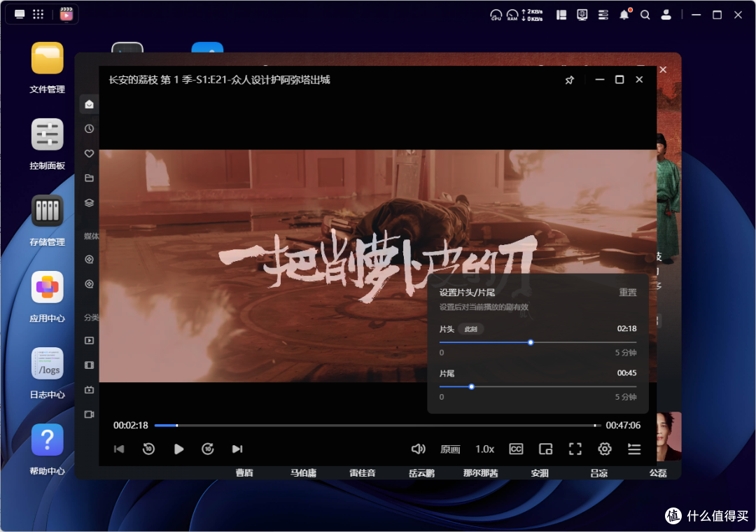Select cast member 岳云鹏
The image size is (756, 532).
422,473
